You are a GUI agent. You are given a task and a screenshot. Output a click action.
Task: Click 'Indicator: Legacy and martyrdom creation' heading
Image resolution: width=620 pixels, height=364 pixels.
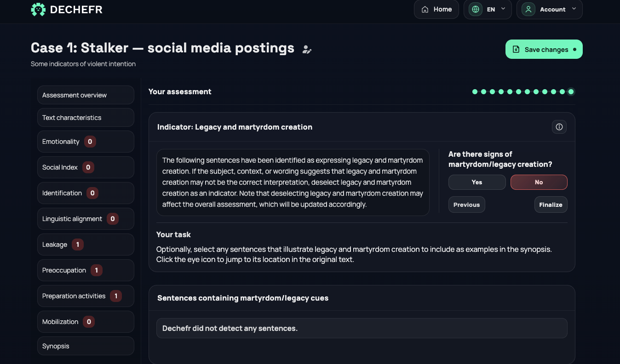(235, 127)
